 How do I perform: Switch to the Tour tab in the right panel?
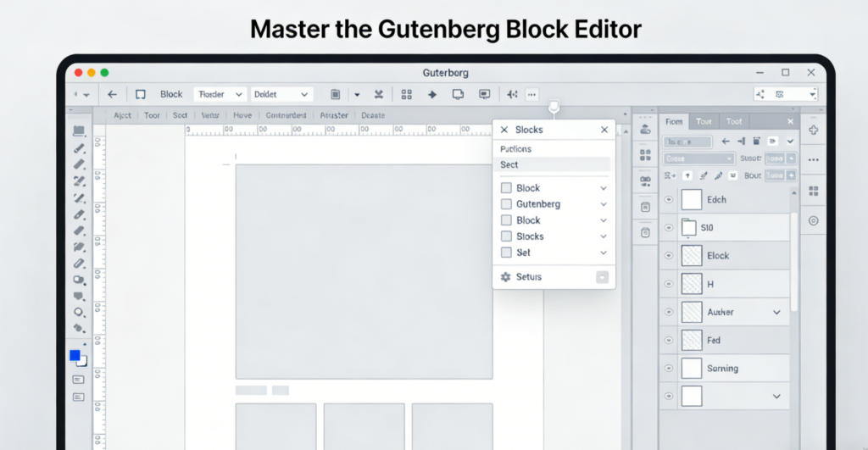pos(704,121)
